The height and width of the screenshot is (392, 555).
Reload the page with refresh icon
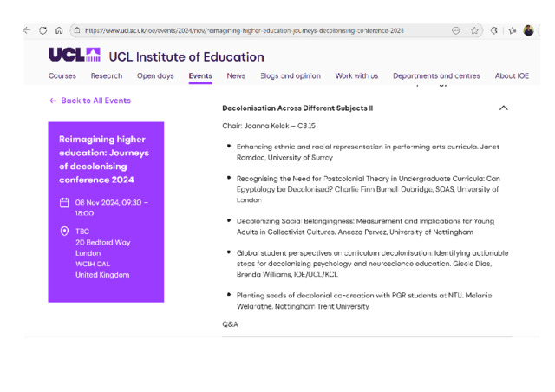[x=43, y=30]
